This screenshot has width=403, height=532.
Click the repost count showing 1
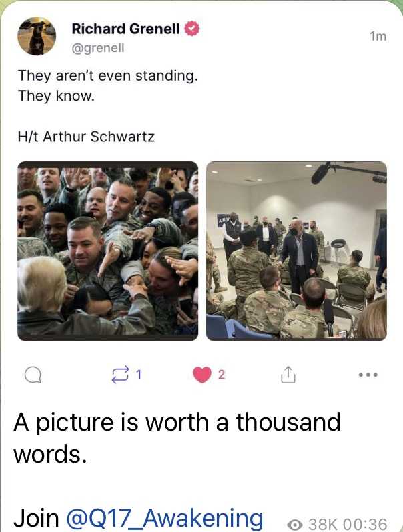coord(138,375)
